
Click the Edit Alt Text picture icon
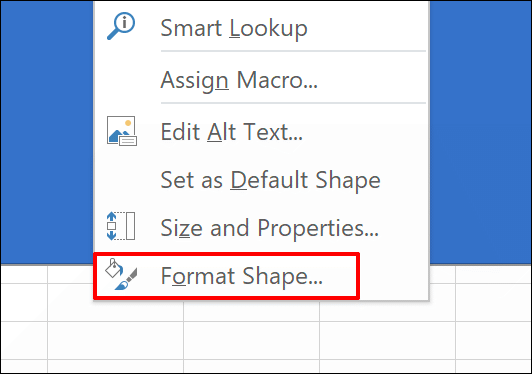pos(122,131)
